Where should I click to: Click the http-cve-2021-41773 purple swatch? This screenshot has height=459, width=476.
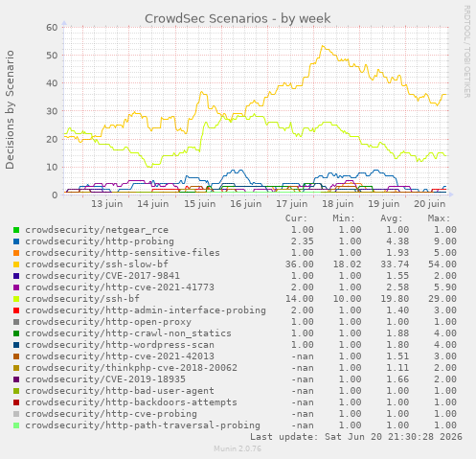(16, 287)
